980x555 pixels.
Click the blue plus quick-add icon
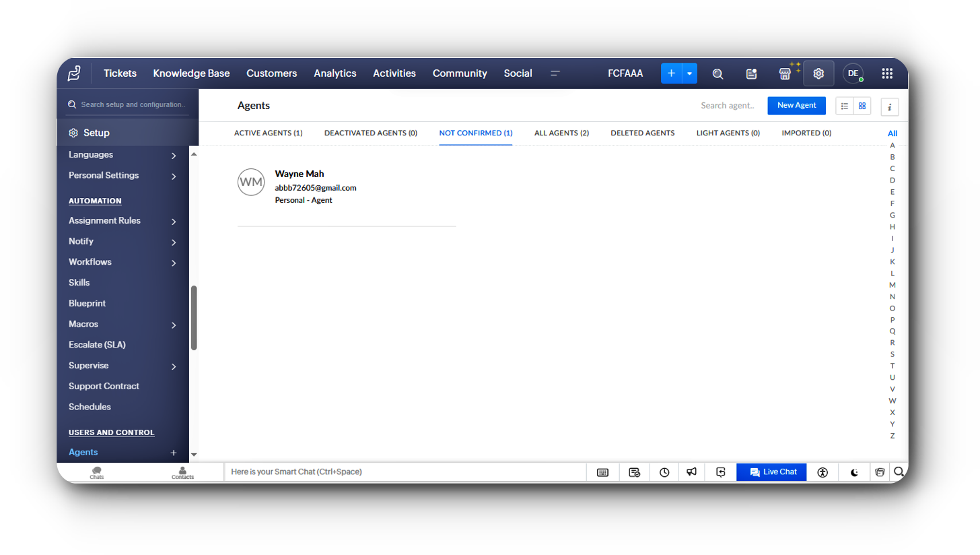[x=671, y=73]
